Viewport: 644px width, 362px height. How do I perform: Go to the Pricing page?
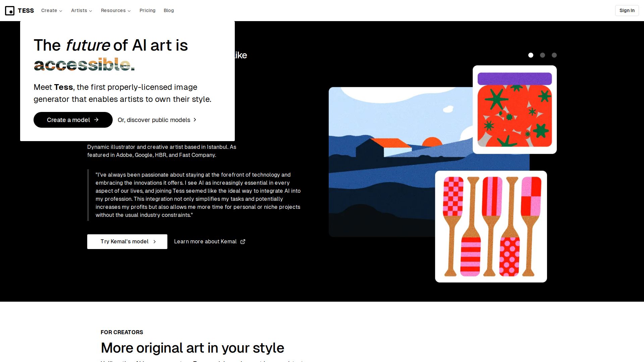pyautogui.click(x=147, y=11)
